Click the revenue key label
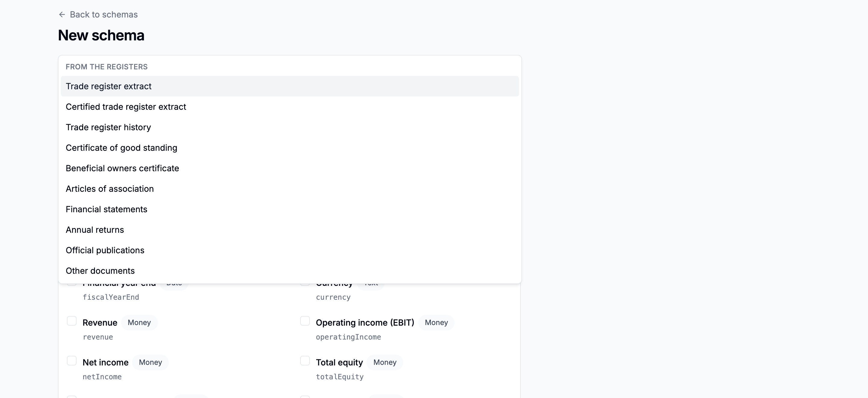 click(x=98, y=337)
